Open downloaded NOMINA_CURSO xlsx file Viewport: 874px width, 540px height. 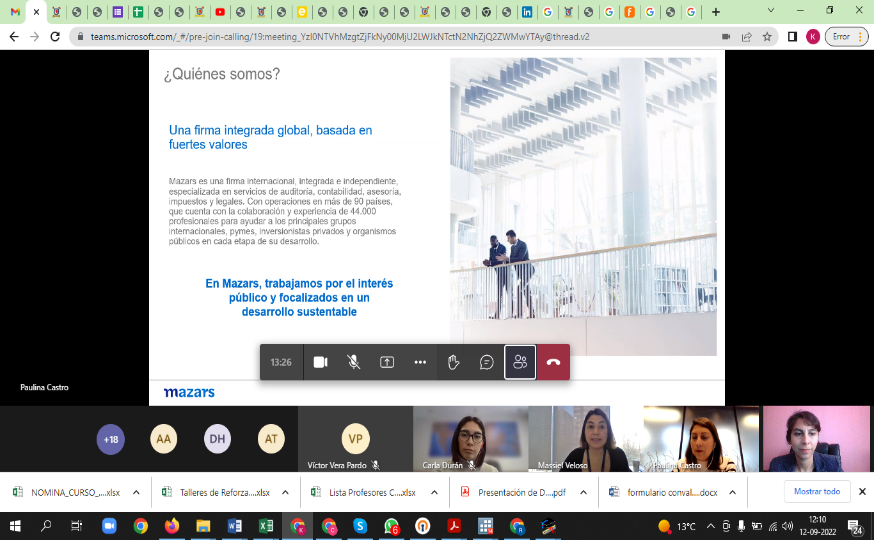[x=67, y=492]
